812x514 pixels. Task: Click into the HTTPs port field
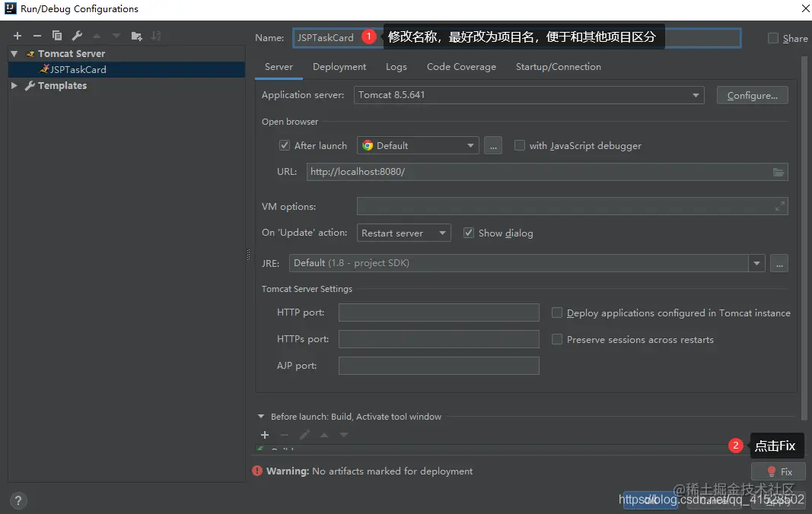pos(438,339)
